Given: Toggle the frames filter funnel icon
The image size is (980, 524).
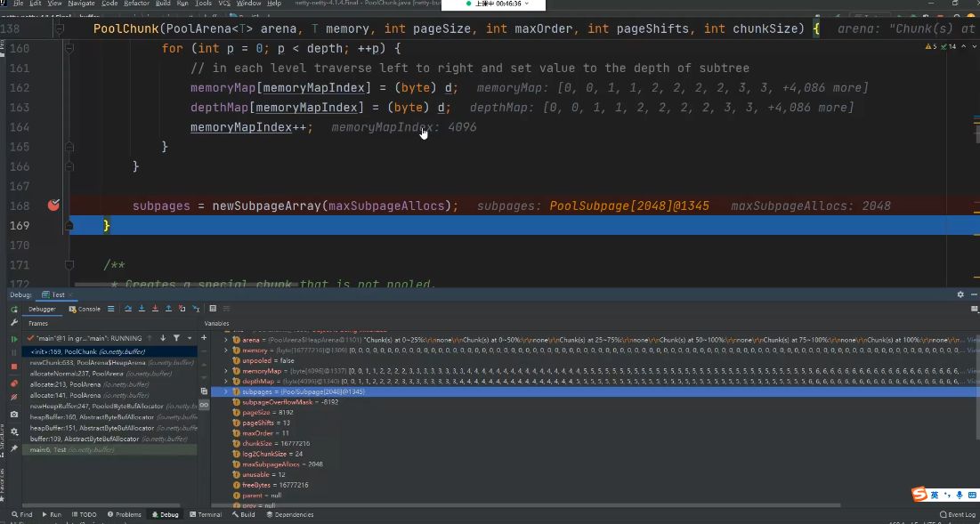Looking at the screenshot, I should coord(176,338).
